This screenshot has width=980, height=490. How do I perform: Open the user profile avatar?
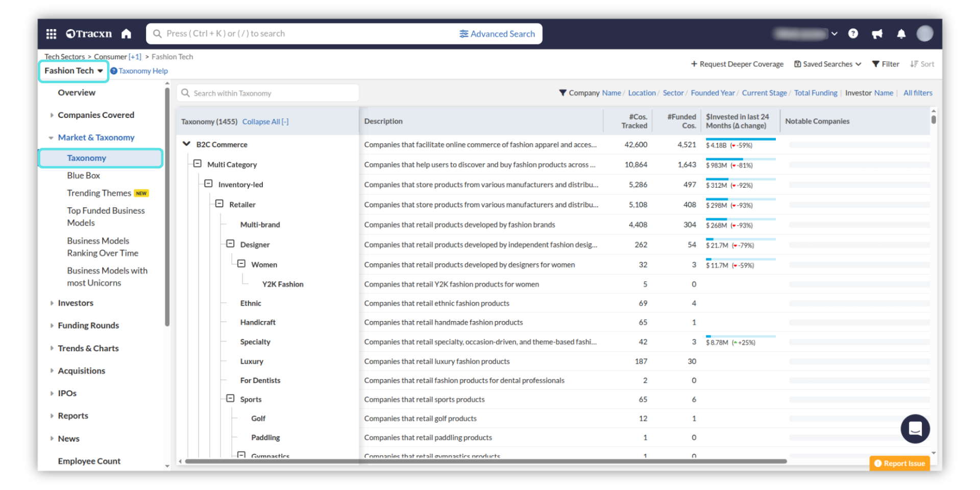point(924,34)
